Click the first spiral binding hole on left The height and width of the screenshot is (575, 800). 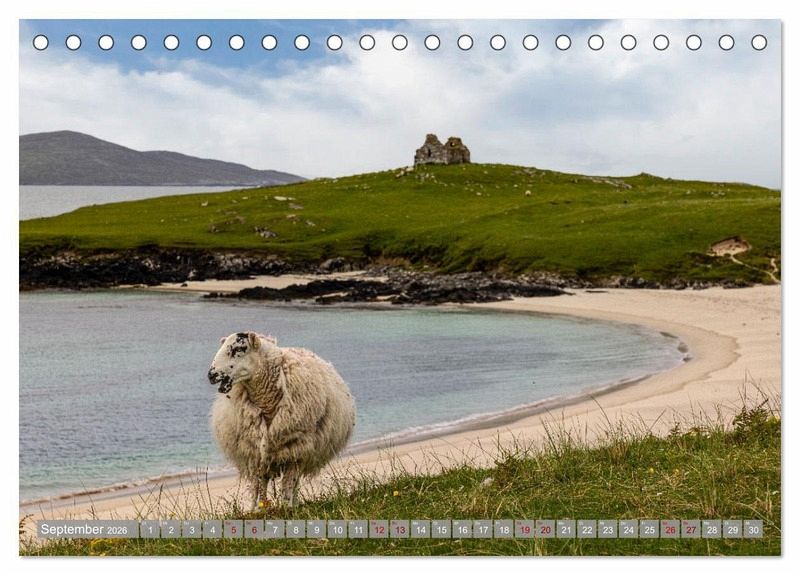click(x=40, y=42)
